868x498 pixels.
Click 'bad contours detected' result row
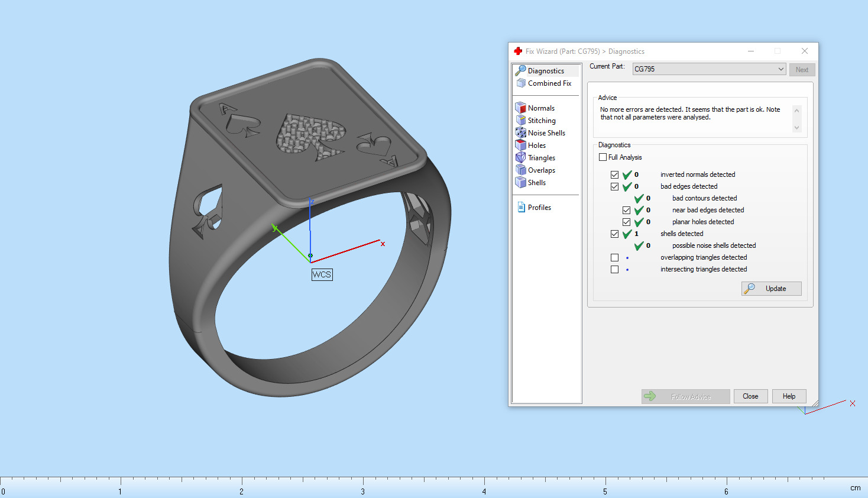coord(705,198)
